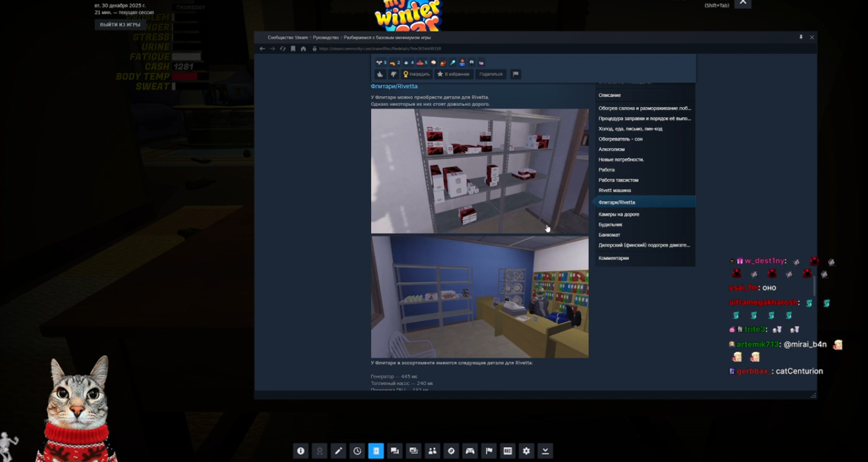Reload the Steam guide page
Image resolution: width=868 pixels, height=462 pixels.
point(282,49)
